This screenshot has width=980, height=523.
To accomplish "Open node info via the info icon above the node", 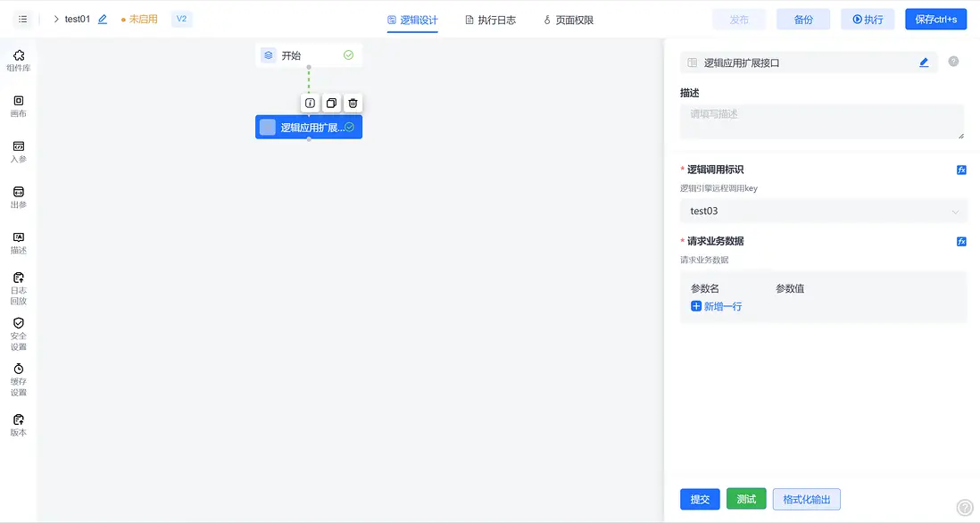I will [x=310, y=103].
